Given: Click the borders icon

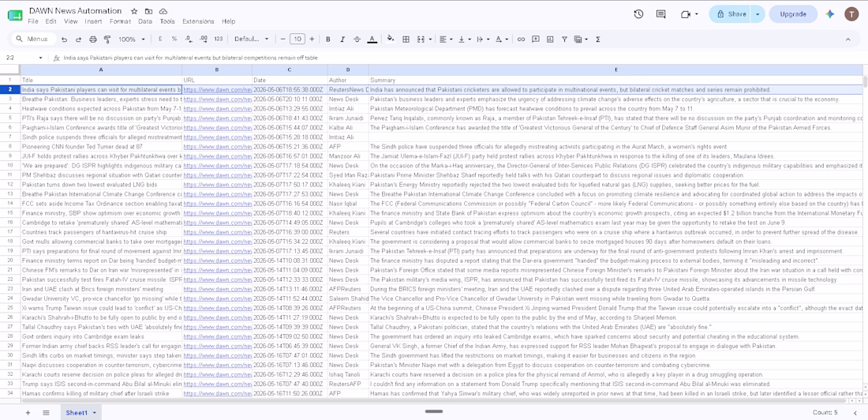Looking at the screenshot, I should pyautogui.click(x=406, y=39).
